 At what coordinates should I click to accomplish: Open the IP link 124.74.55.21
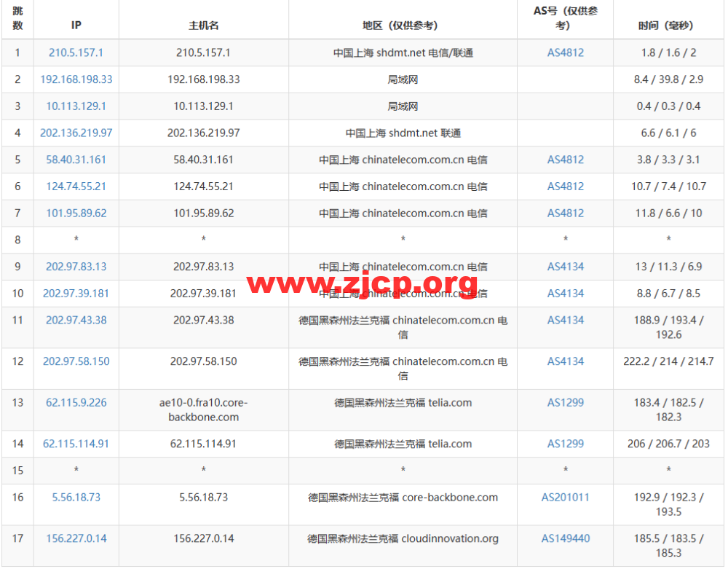coord(76,187)
